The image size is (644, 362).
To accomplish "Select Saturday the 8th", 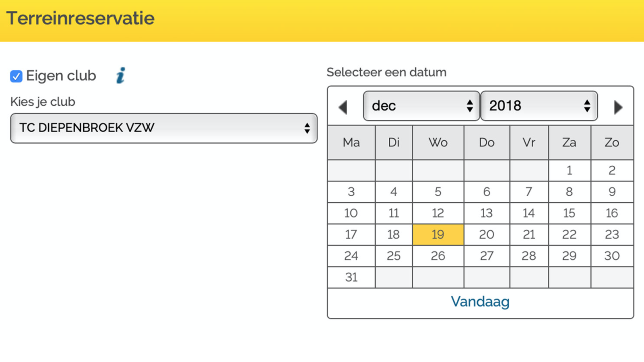I will click(x=570, y=192).
